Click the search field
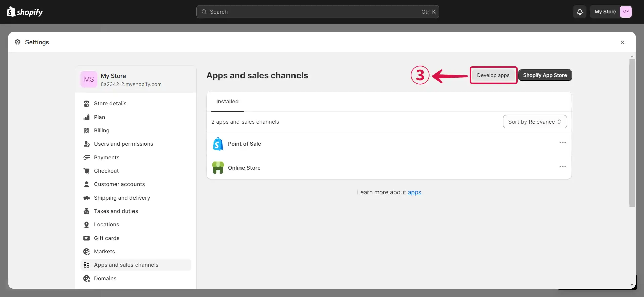644x297 pixels. (318, 12)
